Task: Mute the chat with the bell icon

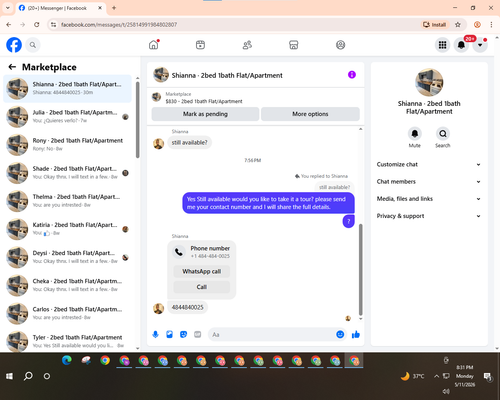Action: coord(415,134)
